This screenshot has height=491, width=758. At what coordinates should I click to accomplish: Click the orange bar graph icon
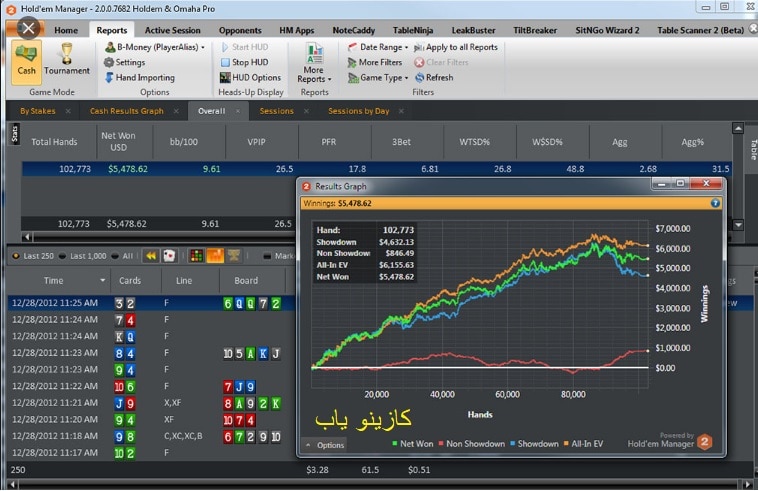(x=215, y=256)
